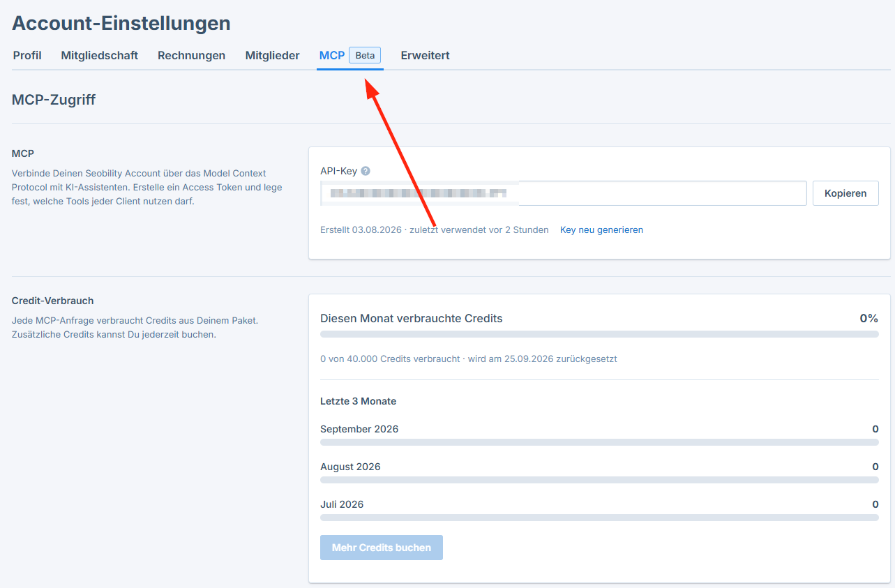Click the 'August 2026' label
This screenshot has width=895, height=588.
[x=350, y=467]
